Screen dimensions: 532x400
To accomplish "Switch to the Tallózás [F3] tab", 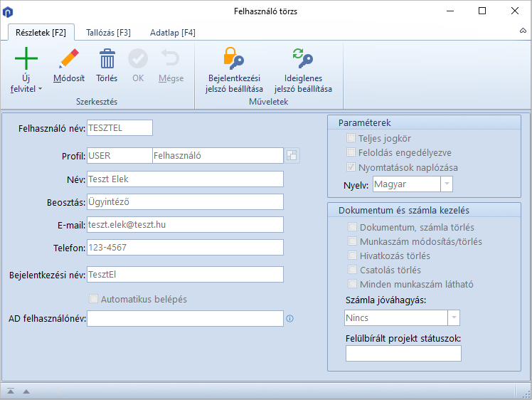I will (x=108, y=33).
